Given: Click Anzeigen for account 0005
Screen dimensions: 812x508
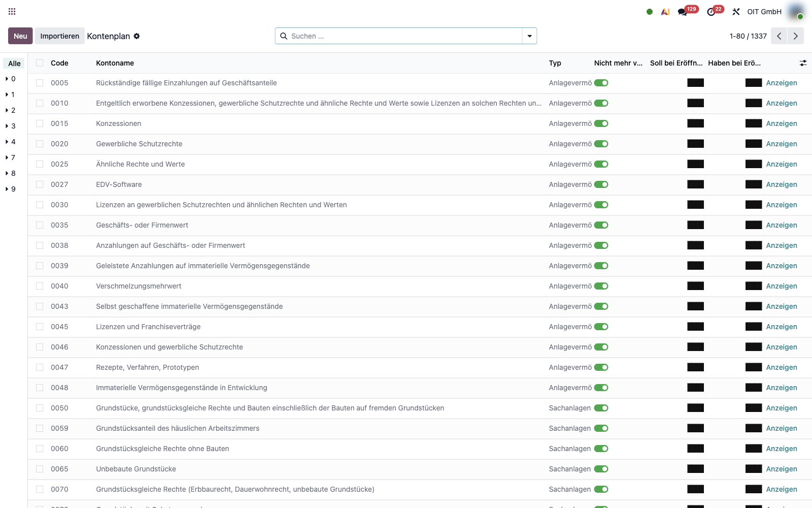Looking at the screenshot, I should [782, 83].
